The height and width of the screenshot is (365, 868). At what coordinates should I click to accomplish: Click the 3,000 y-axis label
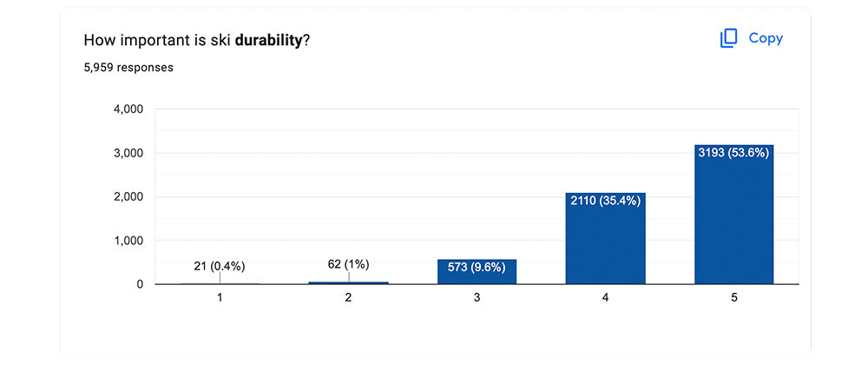click(x=130, y=153)
